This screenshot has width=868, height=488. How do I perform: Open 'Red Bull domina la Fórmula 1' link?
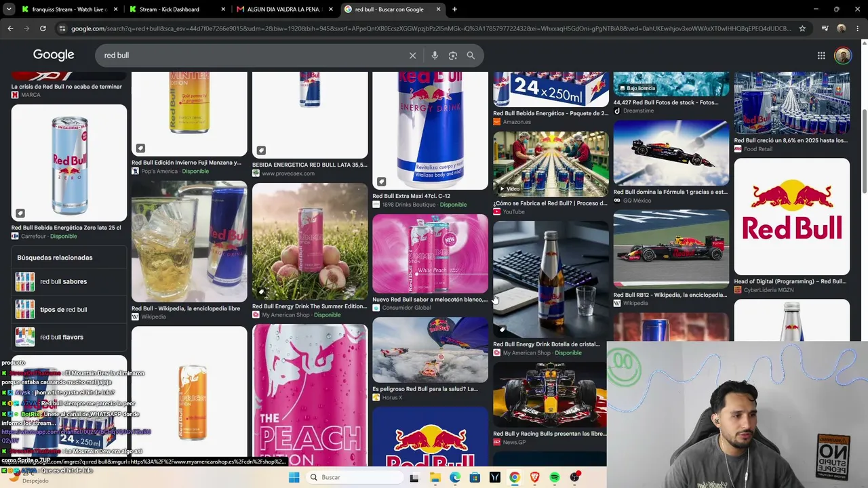[x=671, y=192]
